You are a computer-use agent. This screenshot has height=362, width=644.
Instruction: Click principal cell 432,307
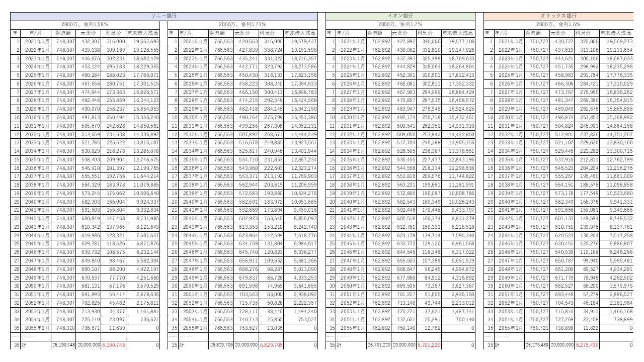[x=89, y=41]
